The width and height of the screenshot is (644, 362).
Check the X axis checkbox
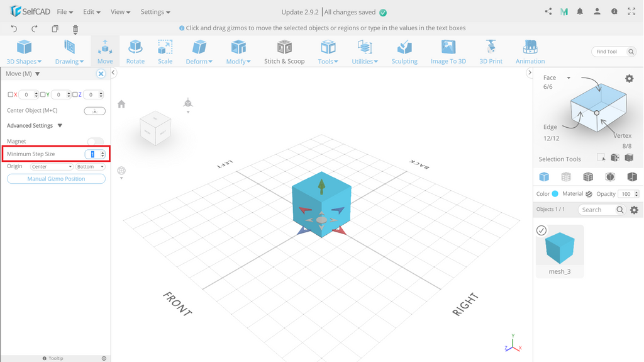pyautogui.click(x=11, y=94)
